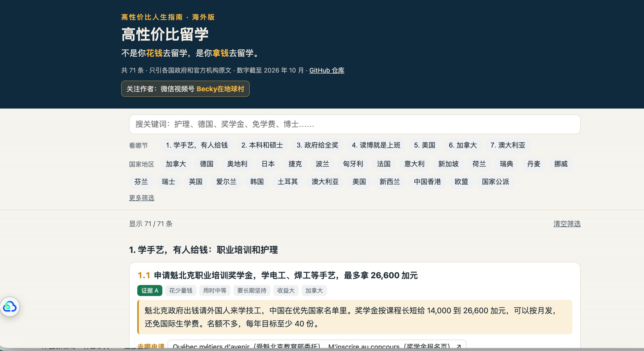Image resolution: width=644 pixels, height=351 pixels.
Task: Filter by 瑞典
Action: [x=506, y=164]
